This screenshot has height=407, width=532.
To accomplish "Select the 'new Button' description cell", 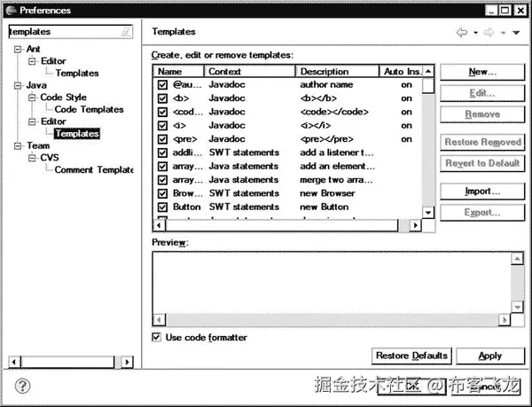I will (324, 207).
